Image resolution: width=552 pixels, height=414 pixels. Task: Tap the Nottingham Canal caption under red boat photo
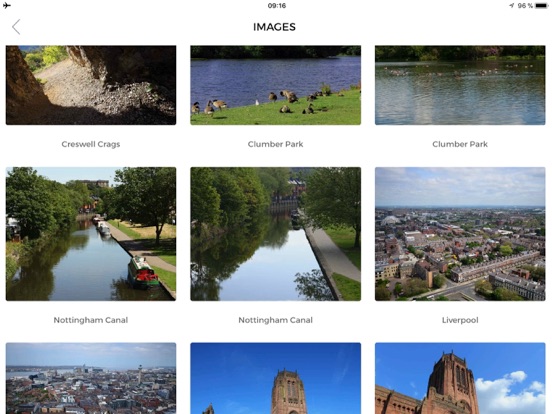(x=91, y=320)
